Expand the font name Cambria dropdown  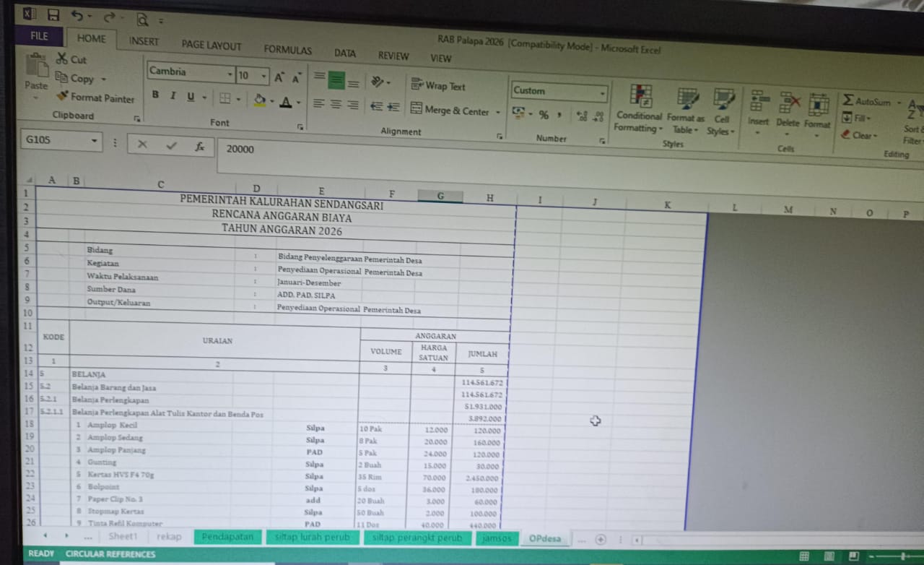pos(230,75)
